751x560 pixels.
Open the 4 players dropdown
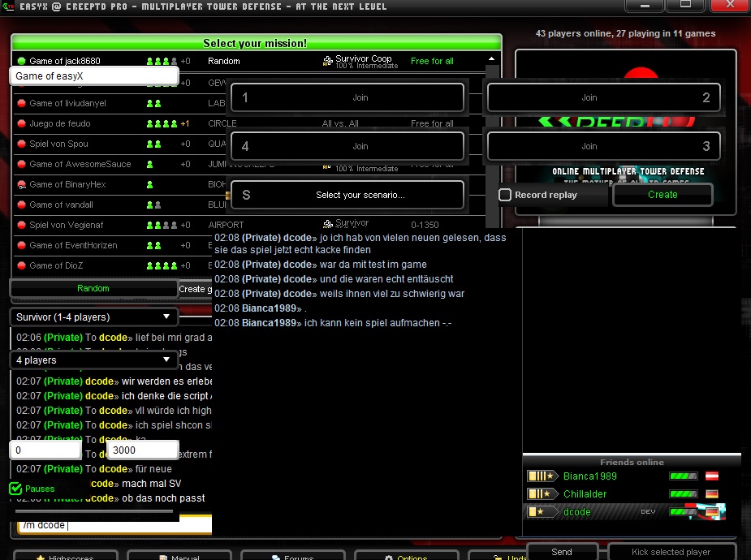click(94, 360)
